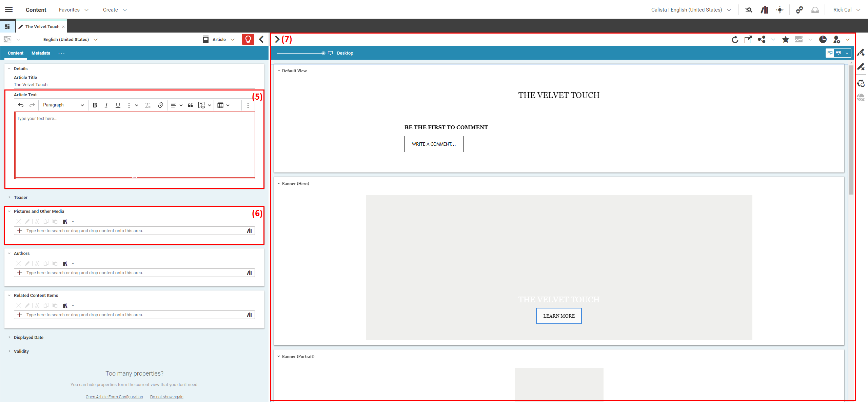The image size is (868, 402).
Task: Open the Paragraph style dropdown
Action: pos(63,105)
